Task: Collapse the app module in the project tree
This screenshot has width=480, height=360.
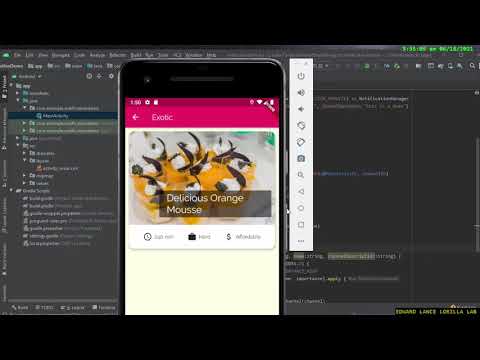Action: click(12, 86)
